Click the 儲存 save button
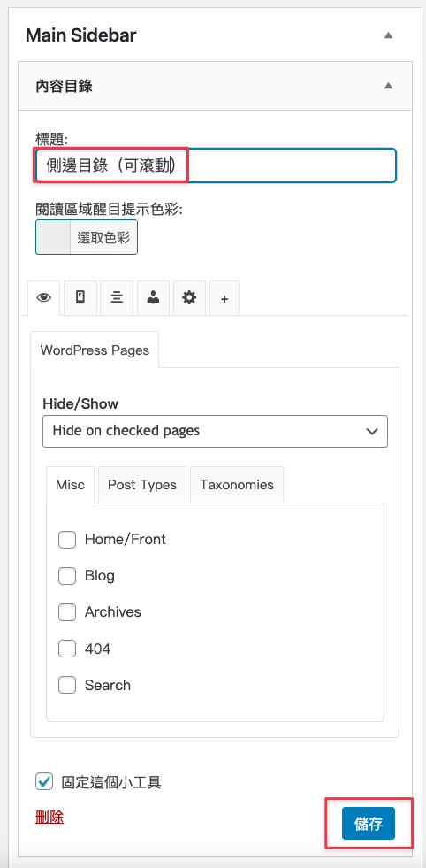This screenshot has width=426, height=868. tap(369, 824)
